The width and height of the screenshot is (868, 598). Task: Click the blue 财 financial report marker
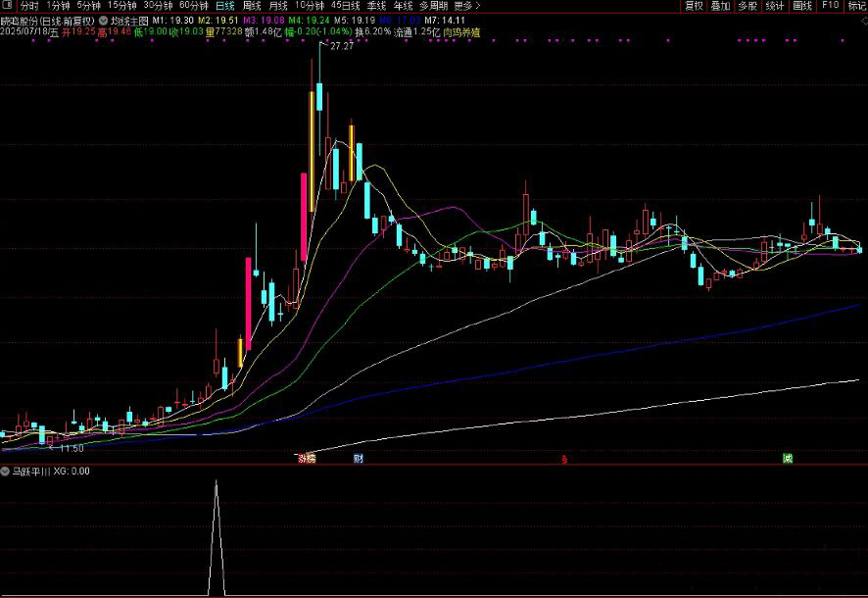359,458
